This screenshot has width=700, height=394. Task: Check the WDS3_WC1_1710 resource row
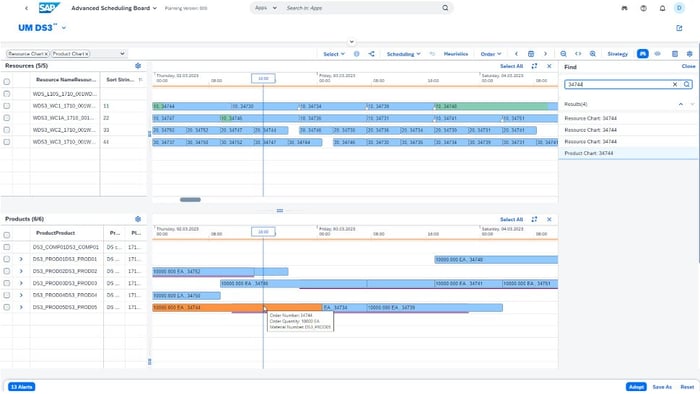click(7, 106)
